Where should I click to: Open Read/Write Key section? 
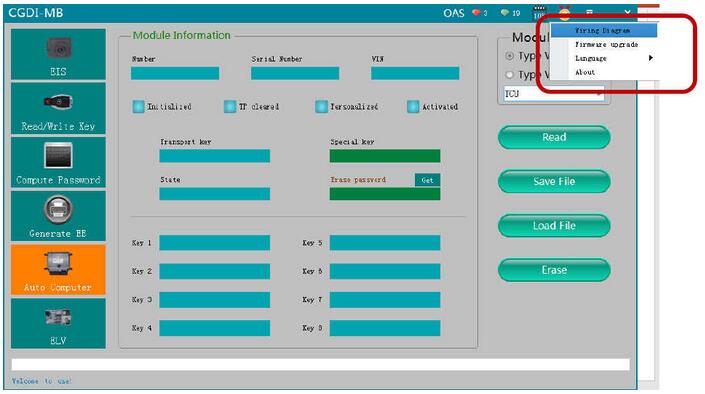(x=58, y=108)
